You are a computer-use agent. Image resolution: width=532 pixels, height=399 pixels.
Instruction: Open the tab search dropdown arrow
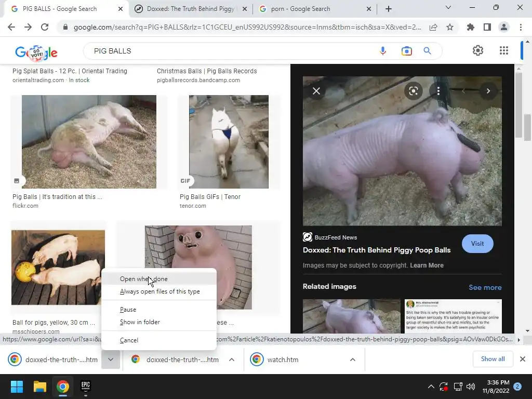[x=448, y=7]
